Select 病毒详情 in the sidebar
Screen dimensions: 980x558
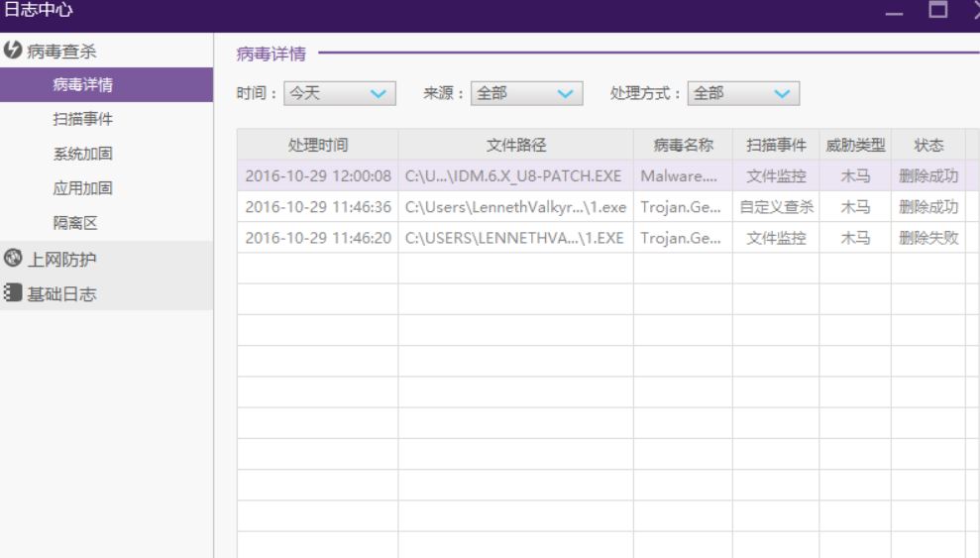click(106, 84)
